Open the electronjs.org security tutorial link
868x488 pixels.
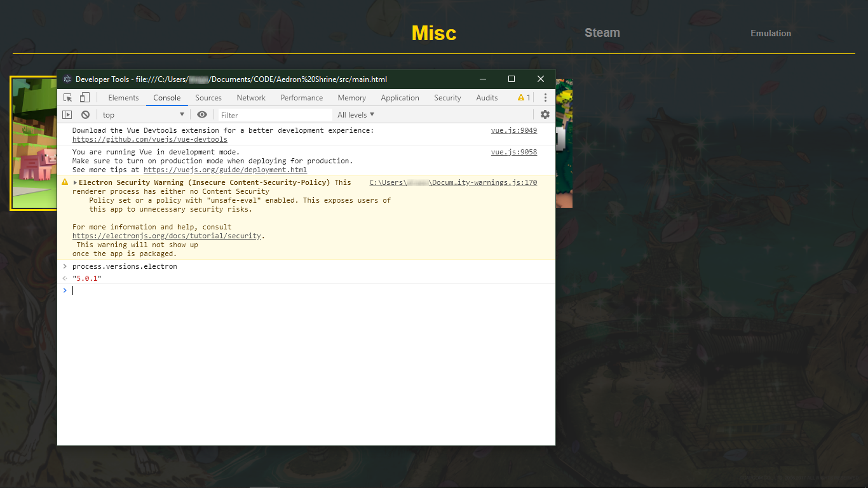tap(167, 236)
